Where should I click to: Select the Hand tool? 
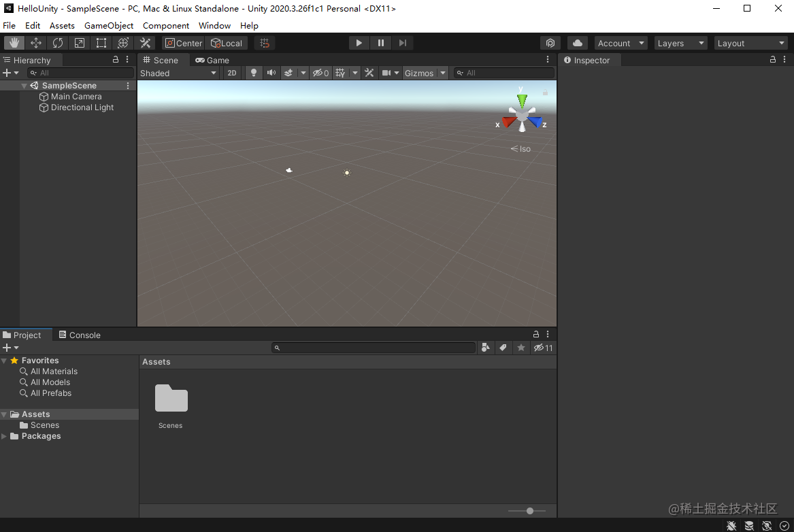(x=14, y=42)
